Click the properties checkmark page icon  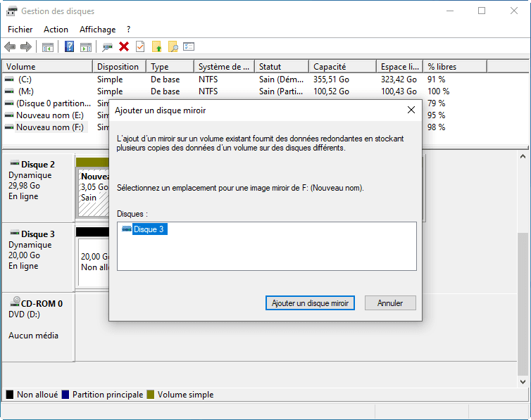[x=140, y=46]
